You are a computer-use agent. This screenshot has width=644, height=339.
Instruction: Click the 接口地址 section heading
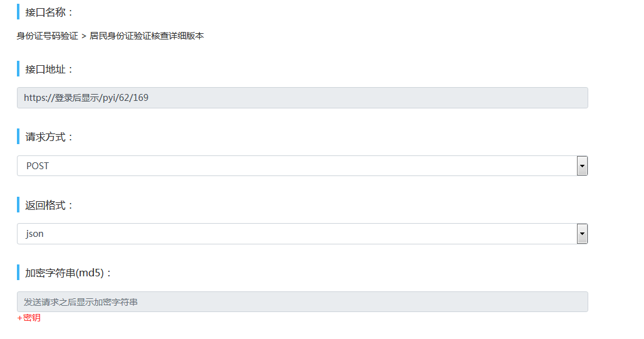point(49,69)
